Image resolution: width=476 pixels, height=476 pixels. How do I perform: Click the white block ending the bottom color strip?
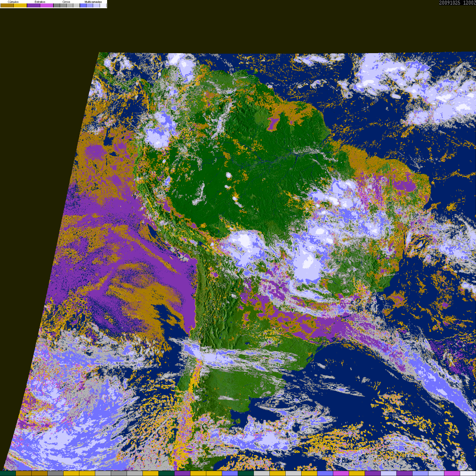coord(468,473)
